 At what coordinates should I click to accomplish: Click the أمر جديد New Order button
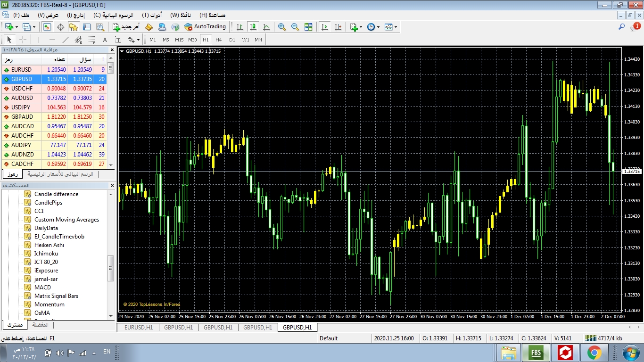[126, 27]
